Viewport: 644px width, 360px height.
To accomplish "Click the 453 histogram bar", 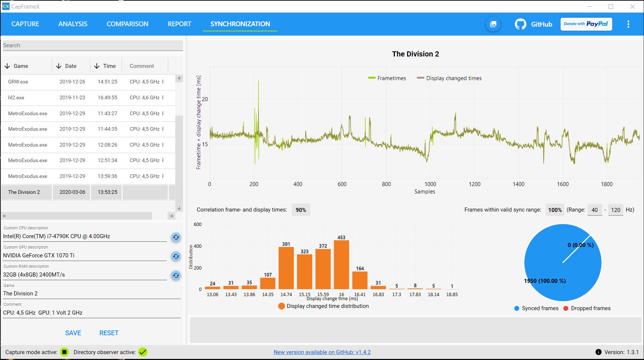I will point(341,265).
